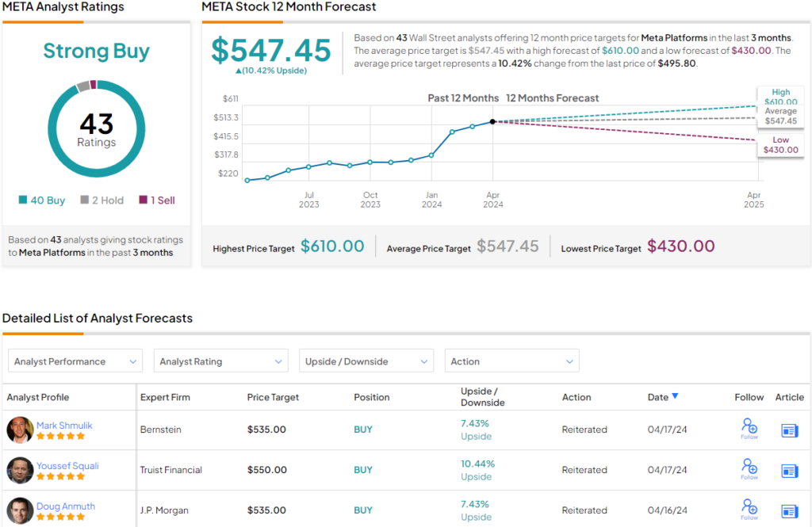Viewport: 812px width, 527px height.
Task: Open the Upside / Downside dropdown
Action: click(366, 361)
